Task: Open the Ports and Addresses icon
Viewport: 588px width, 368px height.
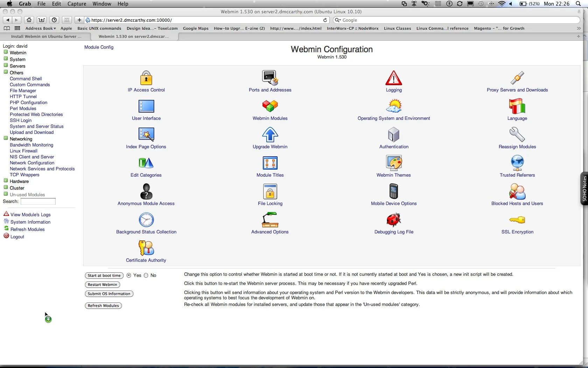Action: (x=270, y=78)
